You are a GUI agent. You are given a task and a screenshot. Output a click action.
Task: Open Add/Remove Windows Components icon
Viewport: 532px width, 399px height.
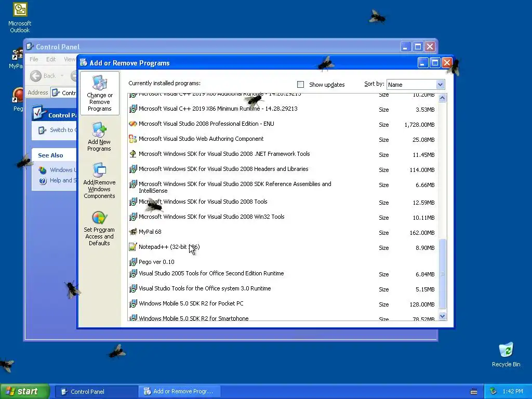(x=99, y=170)
